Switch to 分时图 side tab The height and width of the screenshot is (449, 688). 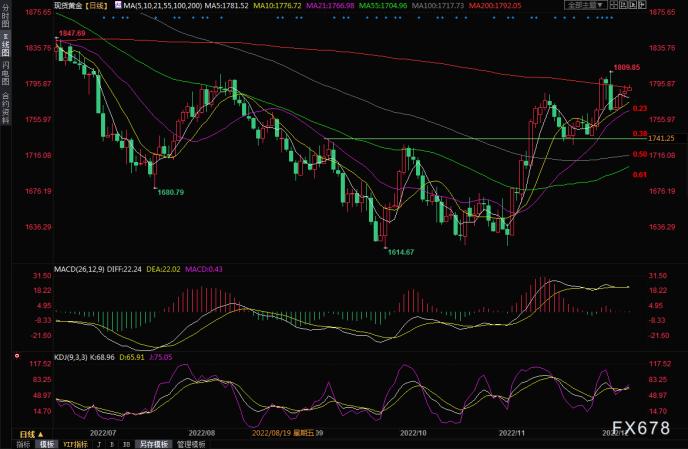point(5,16)
